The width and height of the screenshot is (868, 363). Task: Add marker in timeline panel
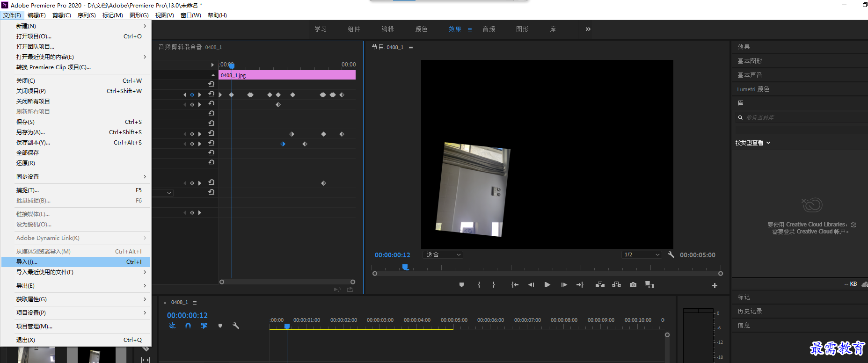point(220,326)
